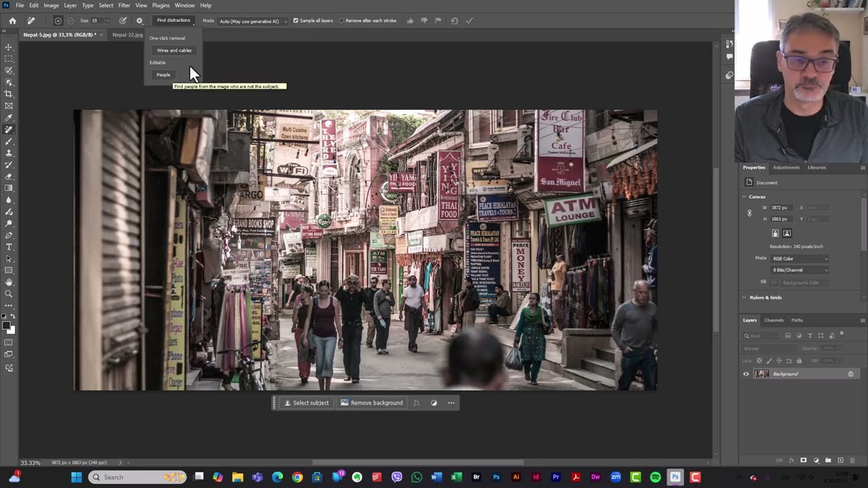Click the thumbs up feedback icon
868x488 pixels.
pos(410,21)
